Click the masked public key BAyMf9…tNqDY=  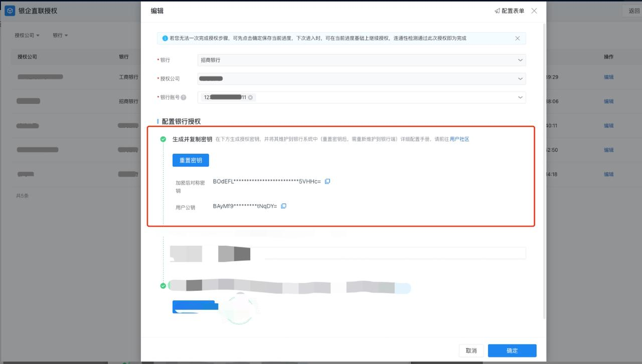[x=245, y=206]
